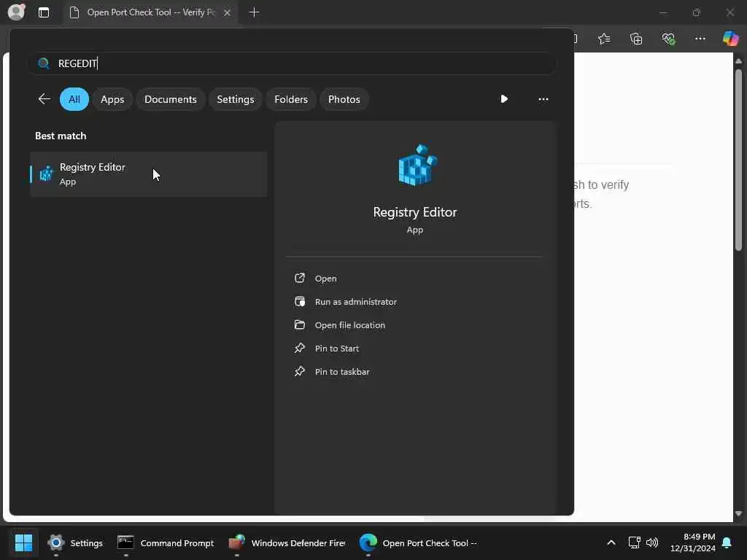Click Open for Registry Editor
Screen dimensions: 747x560
coord(326,279)
